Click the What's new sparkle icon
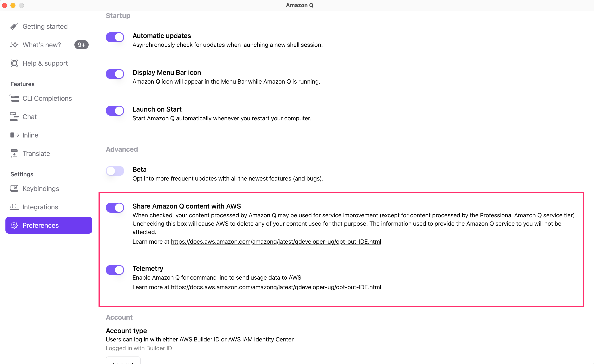This screenshot has height=364, width=594. coord(14,45)
